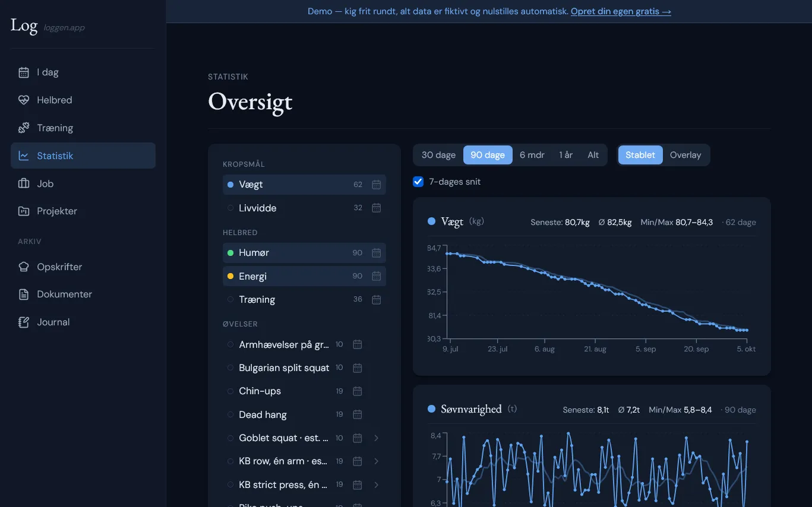Expand KB row, én arm chevron

point(376,461)
